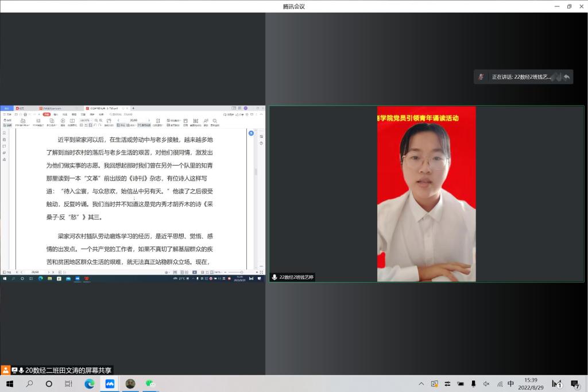Screen dimensions: 588x392
Task: Open WeChat from the taskbar
Action: 150,383
